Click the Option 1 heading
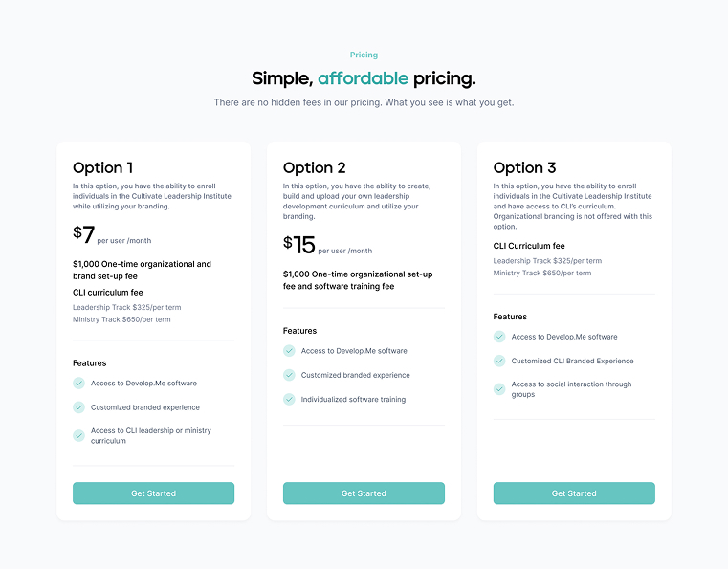The height and width of the screenshot is (570, 728). coord(103,167)
